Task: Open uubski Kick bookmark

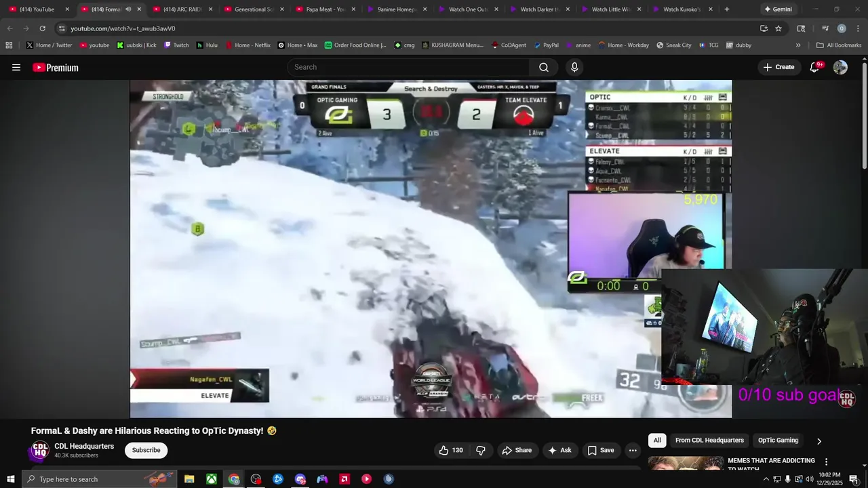Action: [x=136, y=45]
